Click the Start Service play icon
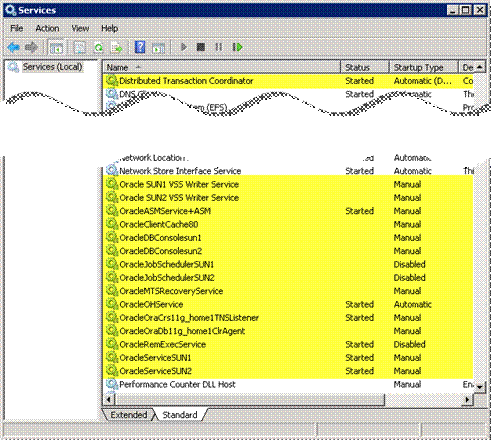The height and width of the screenshot is (440, 491). (x=183, y=47)
